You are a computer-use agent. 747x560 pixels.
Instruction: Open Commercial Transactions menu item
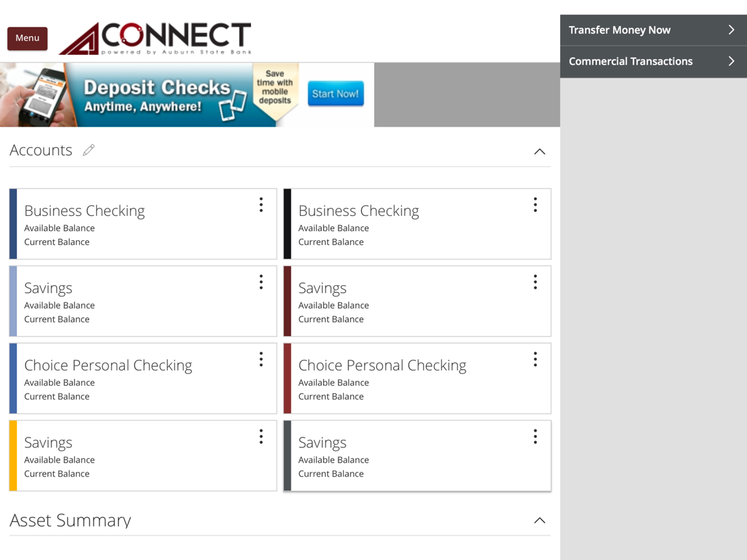pos(653,62)
